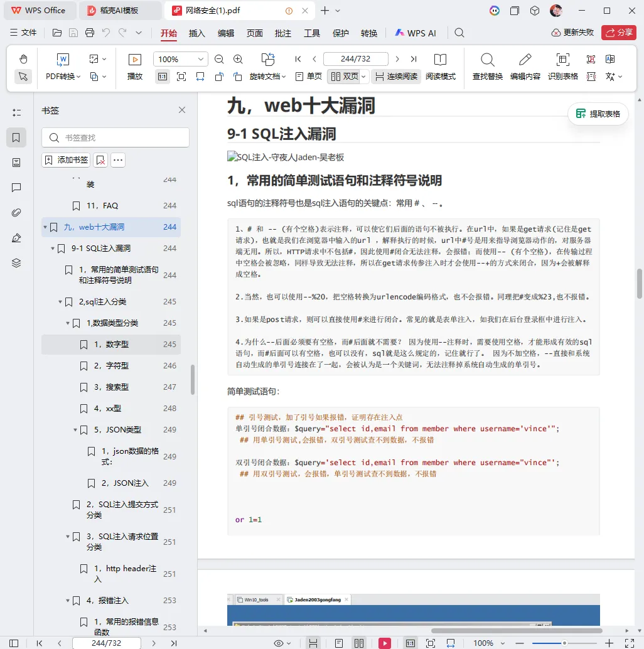This screenshot has height=649, width=644.
Task: Toggle sidebar panel in status bar
Action: [14, 643]
